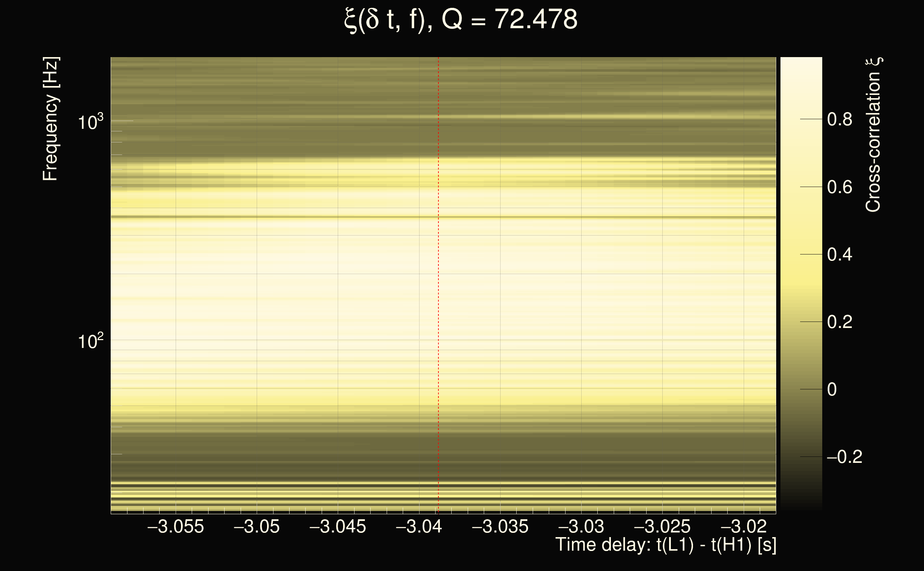Click the 0.8 tick on the color scale
Screen dimensions: 924x571
tap(839, 119)
